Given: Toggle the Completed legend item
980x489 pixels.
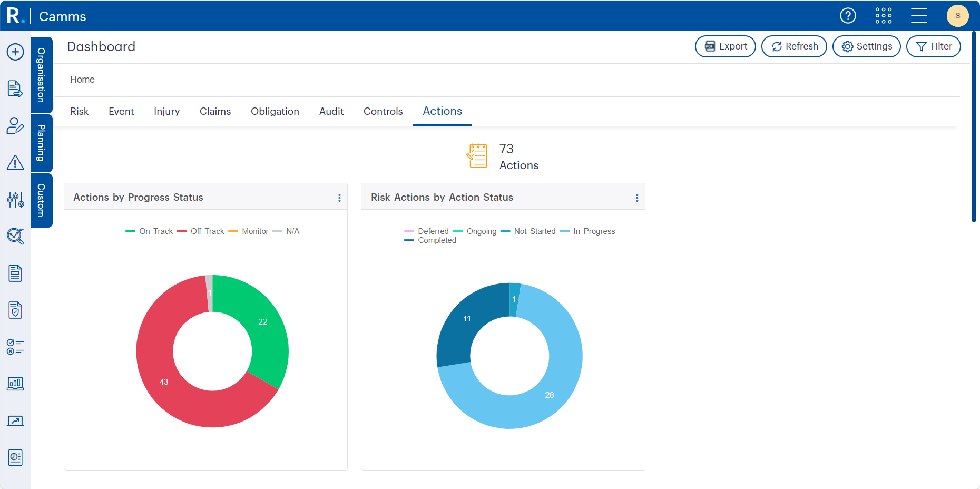Looking at the screenshot, I should click(430, 240).
